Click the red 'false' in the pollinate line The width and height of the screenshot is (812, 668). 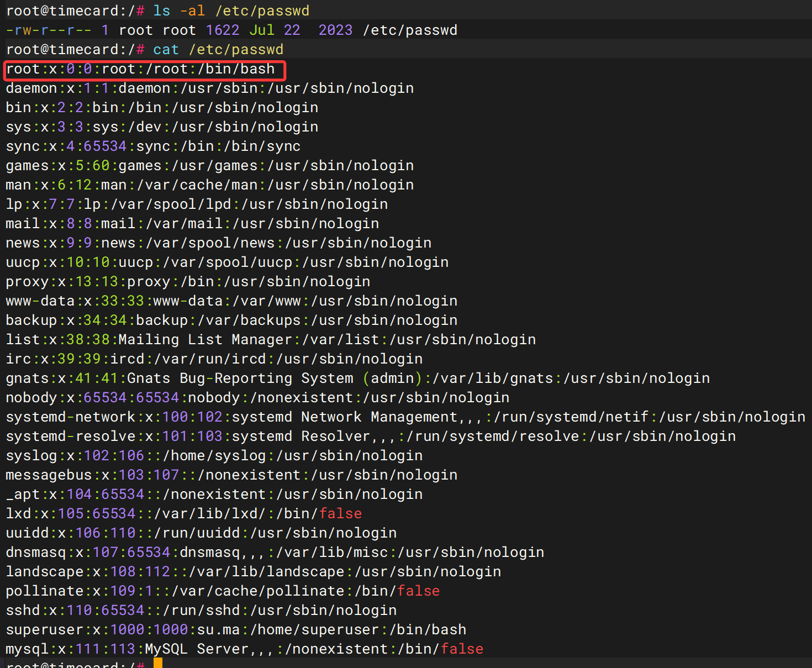[x=419, y=591]
